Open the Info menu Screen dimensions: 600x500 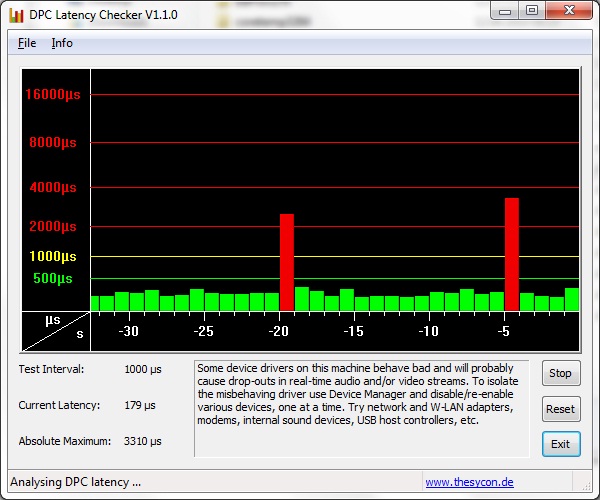(x=62, y=43)
